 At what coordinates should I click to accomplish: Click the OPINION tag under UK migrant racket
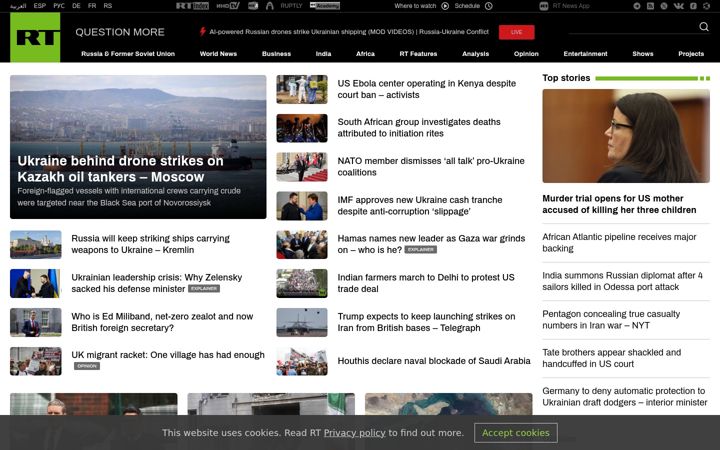(x=87, y=366)
